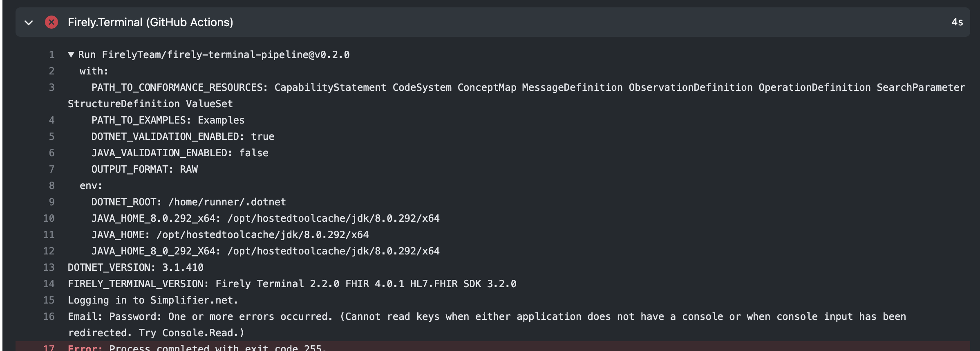980x351 pixels.
Task: Click the step duration 4s
Action: pyautogui.click(x=957, y=22)
